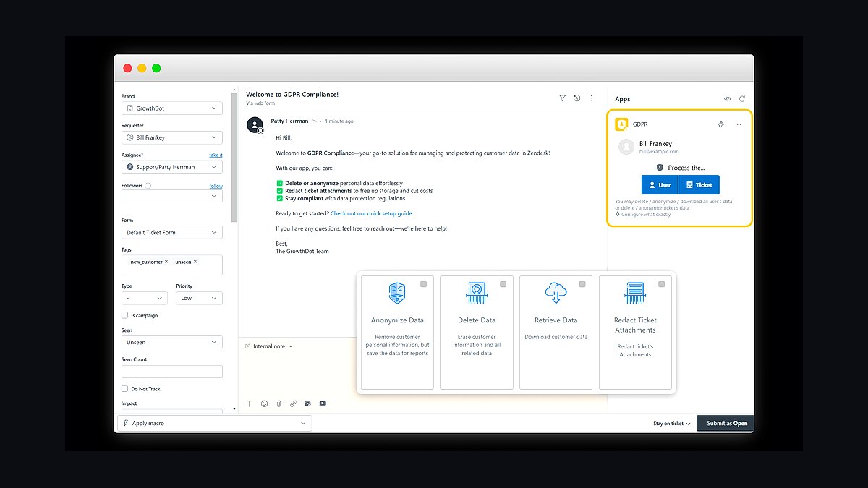The height and width of the screenshot is (488, 868).
Task: Check the Redact Ticket Attachments checkbox
Action: [x=661, y=284]
